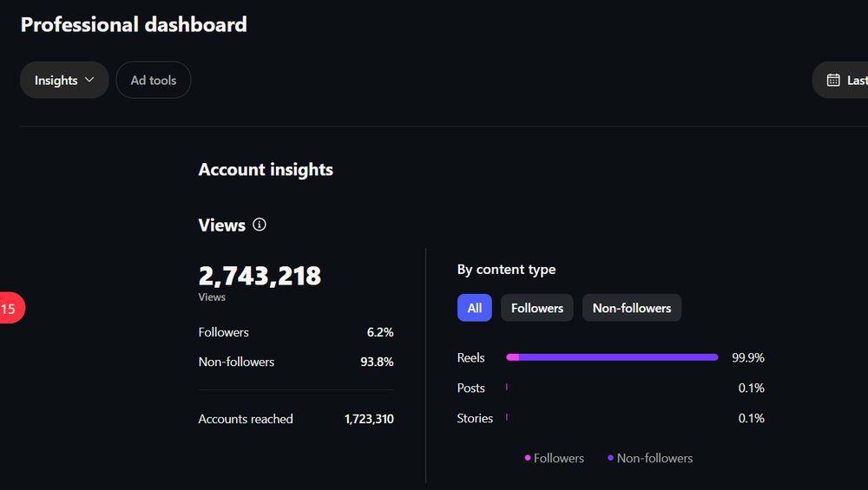Click the Stories 0.1% percentage
This screenshot has height=490, width=868.
click(751, 418)
